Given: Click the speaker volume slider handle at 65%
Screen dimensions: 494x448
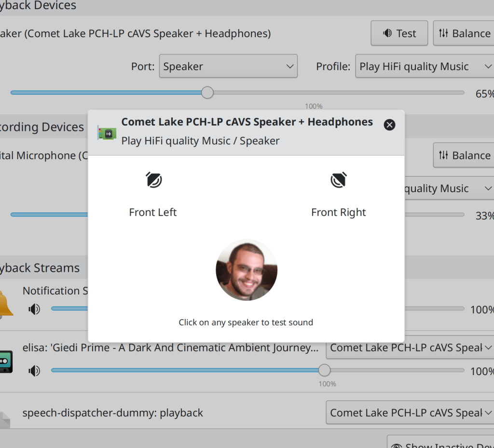Looking at the screenshot, I should [x=207, y=93].
